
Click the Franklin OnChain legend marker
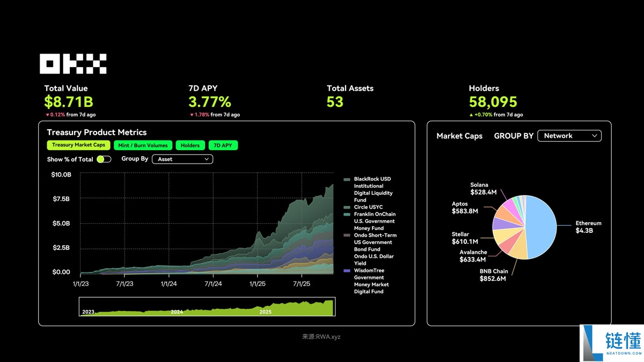click(x=347, y=215)
